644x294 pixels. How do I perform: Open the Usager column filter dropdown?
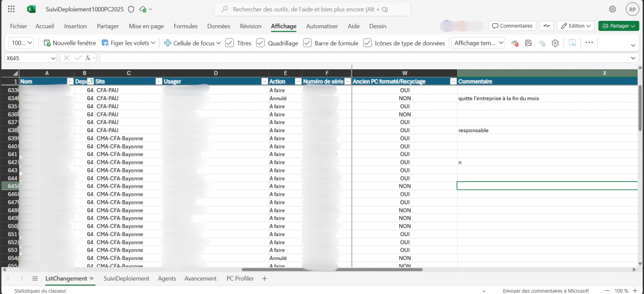pyautogui.click(x=265, y=81)
